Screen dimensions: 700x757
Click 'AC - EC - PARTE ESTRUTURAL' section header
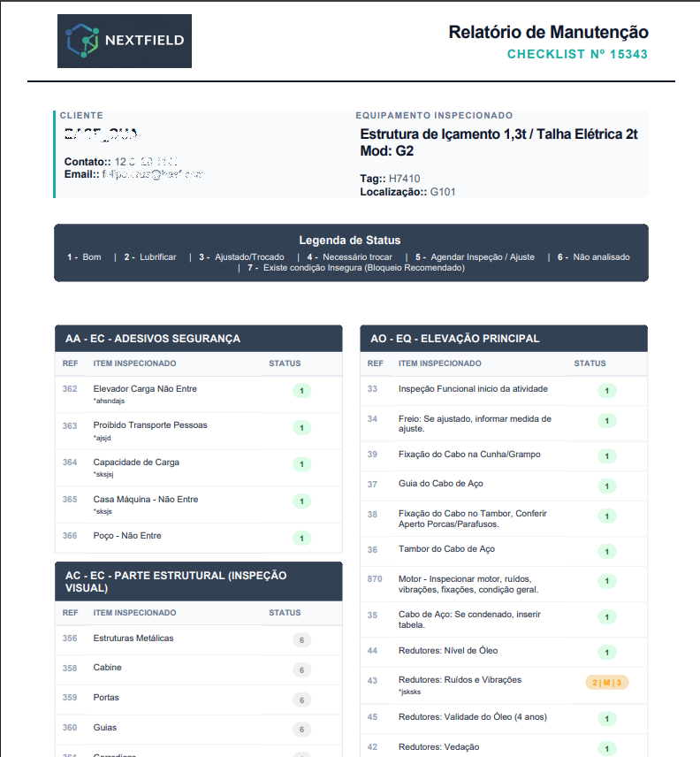pyautogui.click(x=199, y=581)
